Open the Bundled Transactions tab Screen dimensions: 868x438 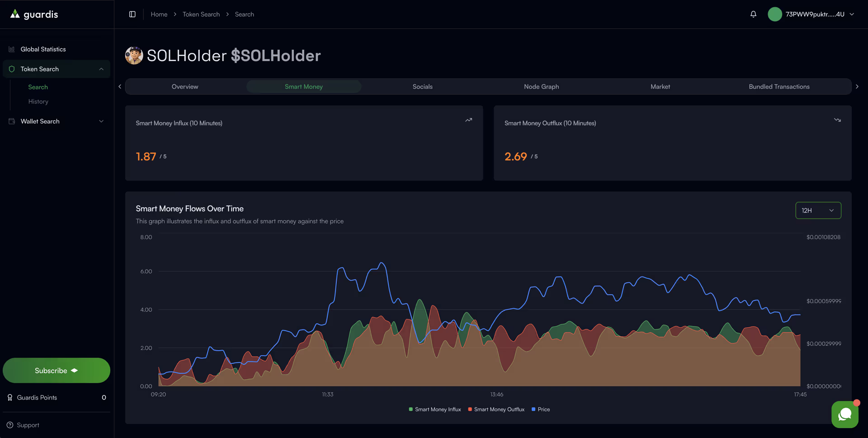(x=778, y=87)
